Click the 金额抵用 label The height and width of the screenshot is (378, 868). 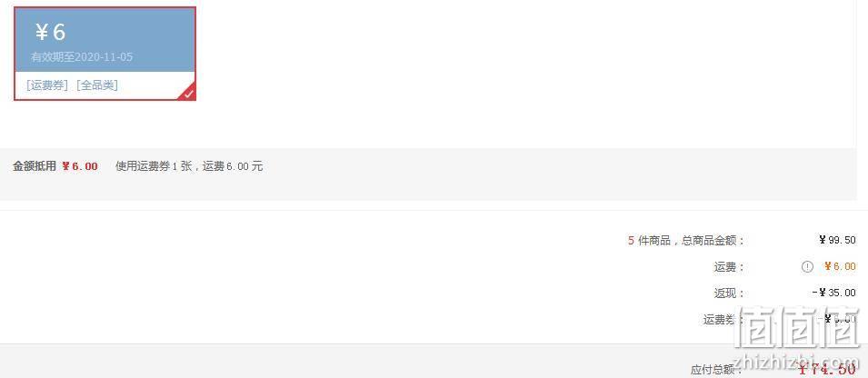[35, 166]
